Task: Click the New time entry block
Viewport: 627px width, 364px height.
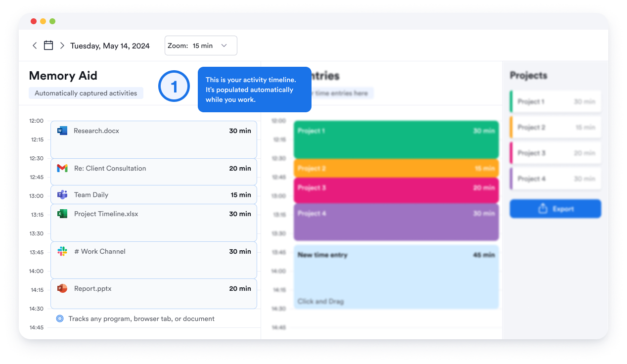Action: (396, 277)
